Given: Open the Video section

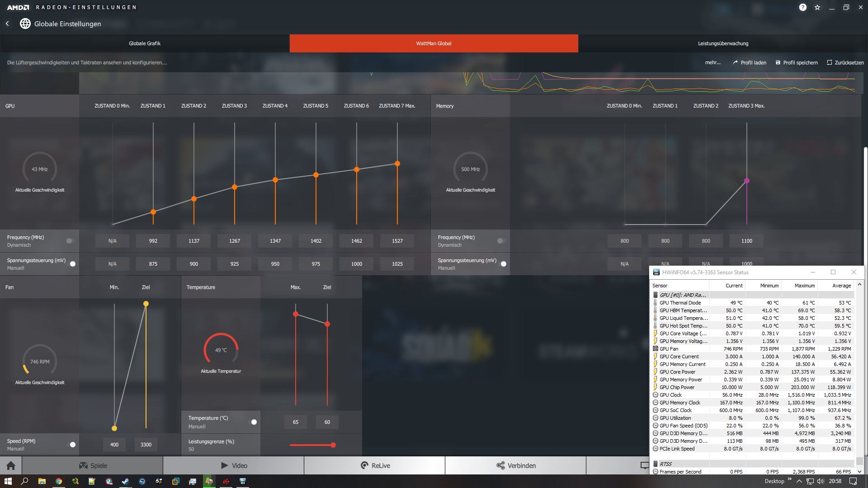Looking at the screenshot, I should pos(234,465).
